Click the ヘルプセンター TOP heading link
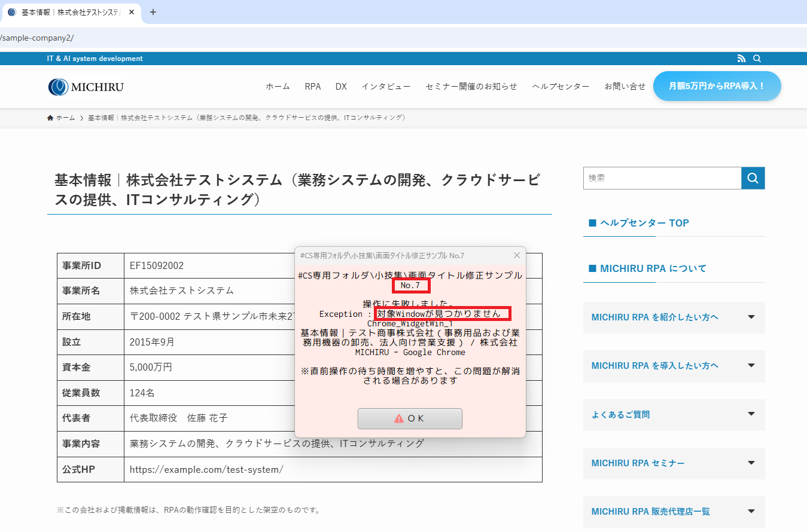The image size is (807, 532). [x=644, y=223]
